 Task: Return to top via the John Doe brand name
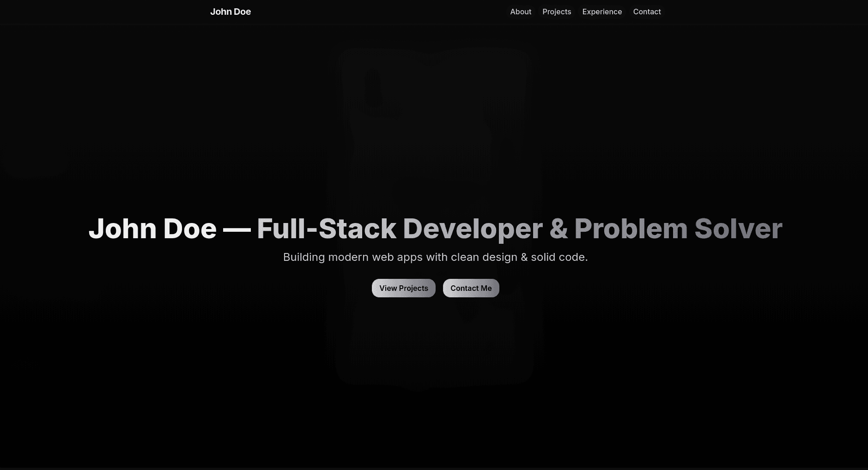(x=231, y=12)
